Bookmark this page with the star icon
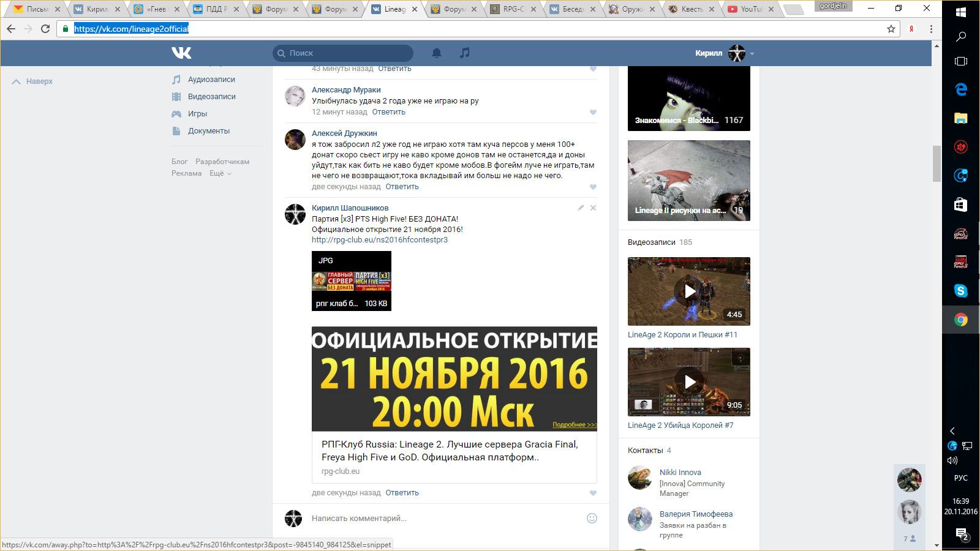This screenshot has height=551, width=980. coord(891,29)
